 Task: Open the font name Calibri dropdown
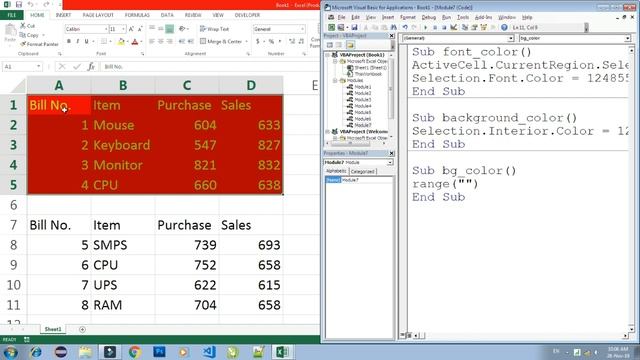[106, 29]
